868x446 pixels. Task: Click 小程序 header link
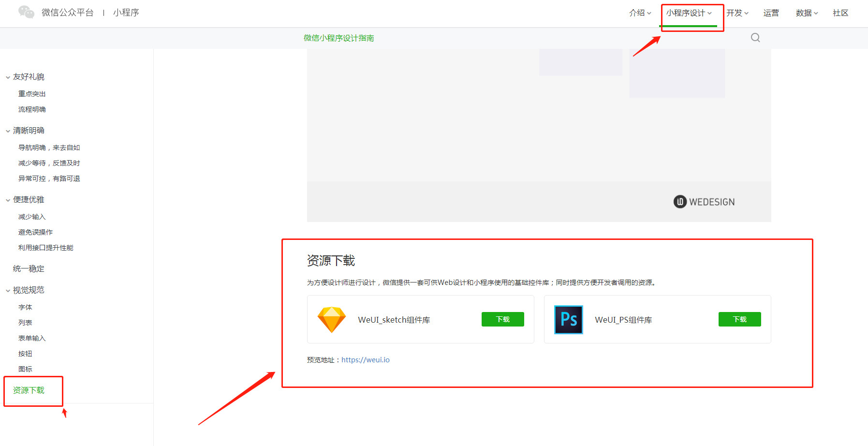pyautogui.click(x=126, y=13)
